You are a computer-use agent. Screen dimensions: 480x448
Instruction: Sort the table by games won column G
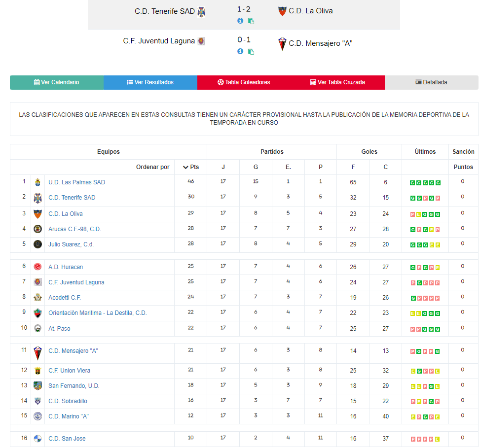tap(256, 167)
